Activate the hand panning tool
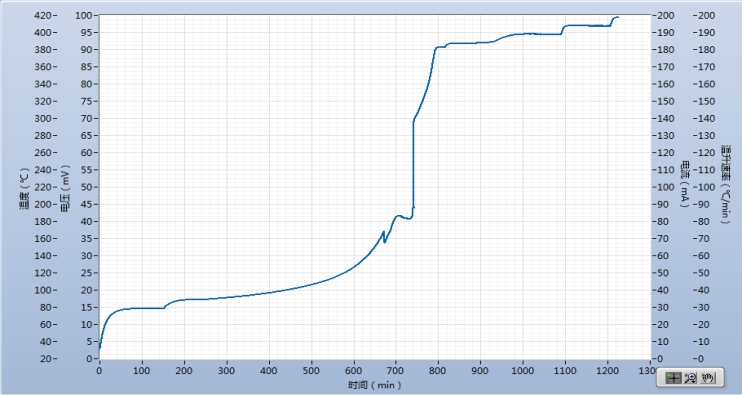742x396 pixels. click(x=708, y=378)
